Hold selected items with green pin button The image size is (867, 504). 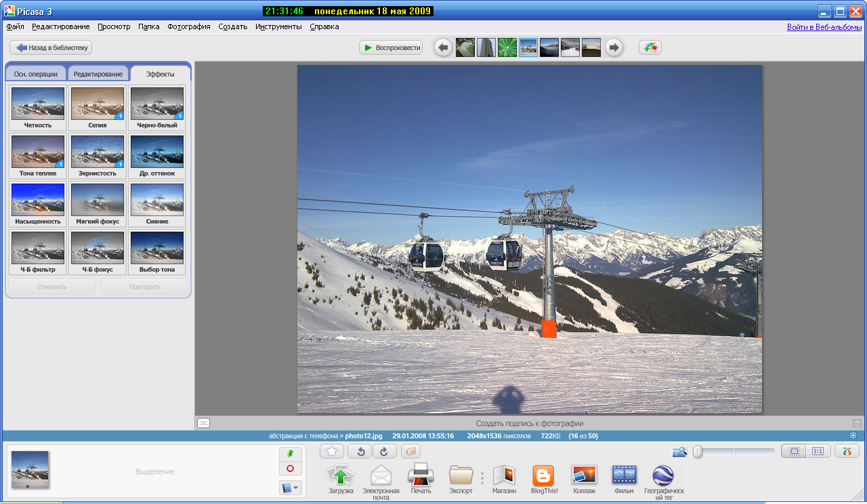click(x=290, y=454)
